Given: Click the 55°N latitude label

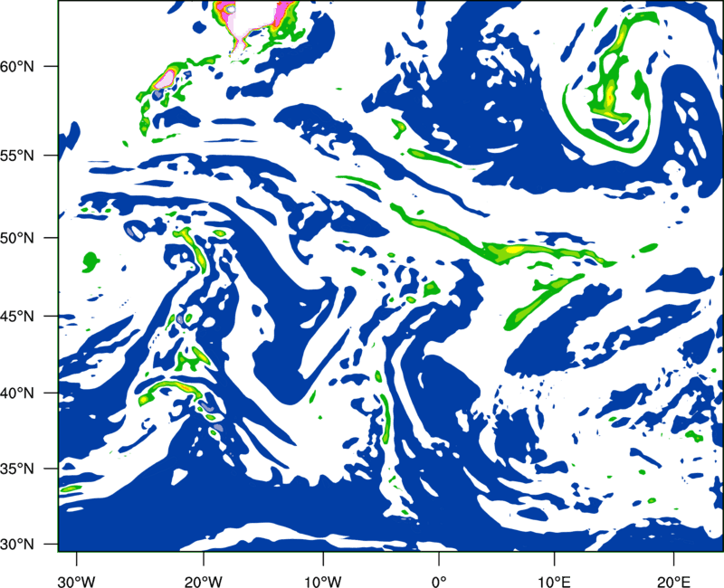Looking at the screenshot, I should click(17, 156).
